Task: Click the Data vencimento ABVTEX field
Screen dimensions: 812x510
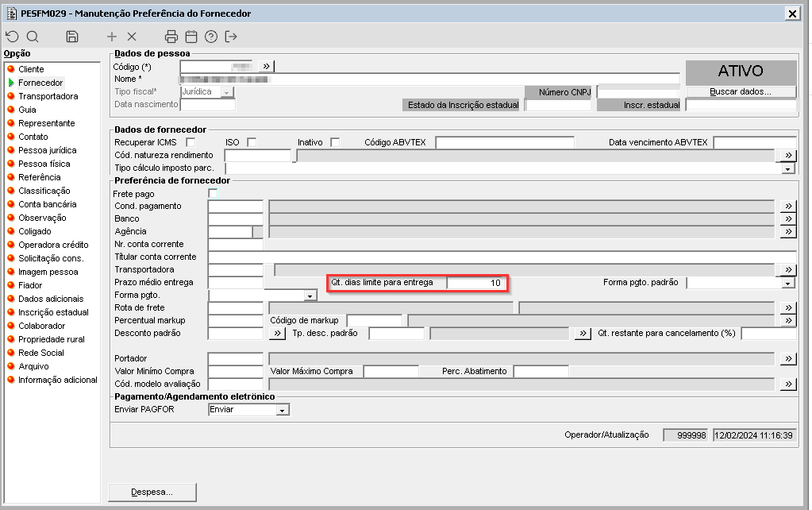Action: pyautogui.click(x=755, y=142)
